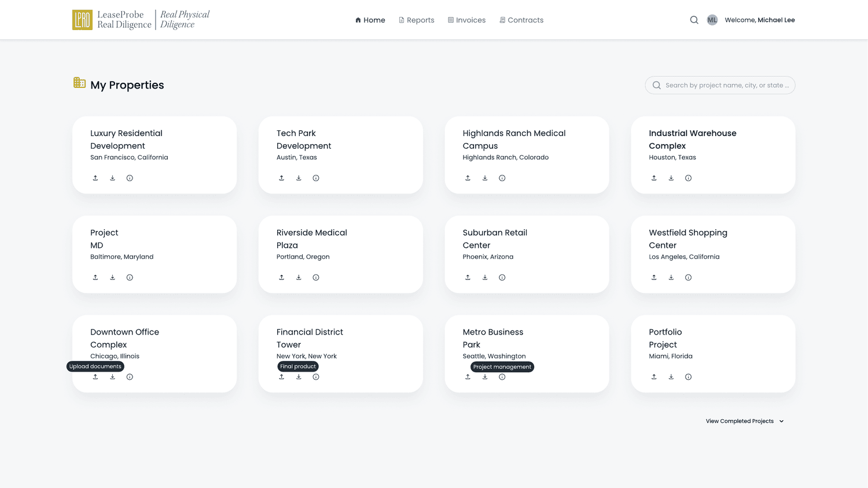Click the LeaseProbe Real Diligence logo
This screenshot has width=868, height=488.
[141, 20]
